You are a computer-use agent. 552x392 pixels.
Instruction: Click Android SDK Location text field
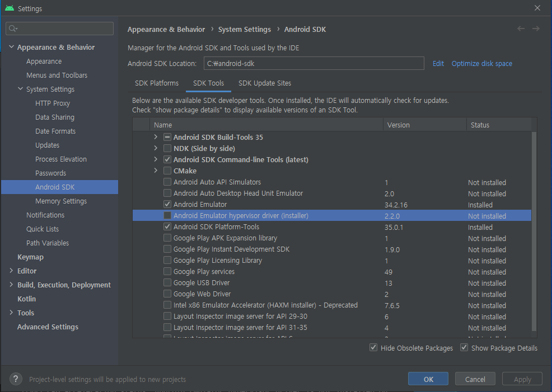coord(314,63)
